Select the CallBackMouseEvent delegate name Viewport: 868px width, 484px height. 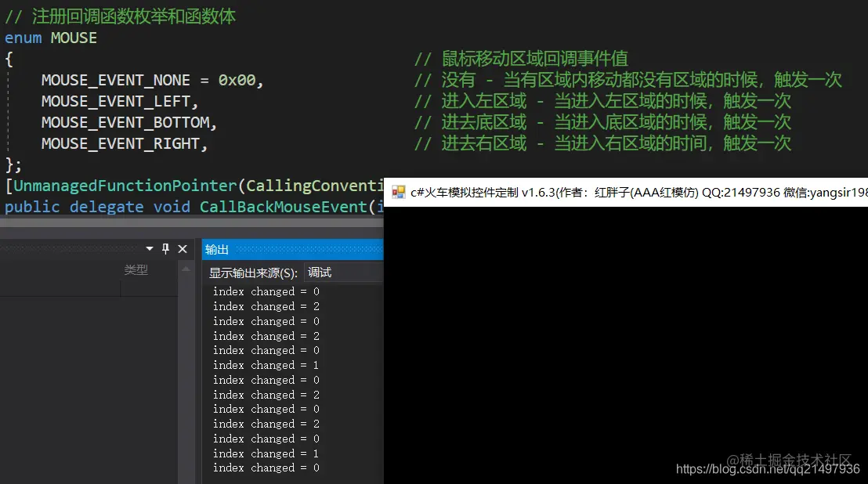280,206
